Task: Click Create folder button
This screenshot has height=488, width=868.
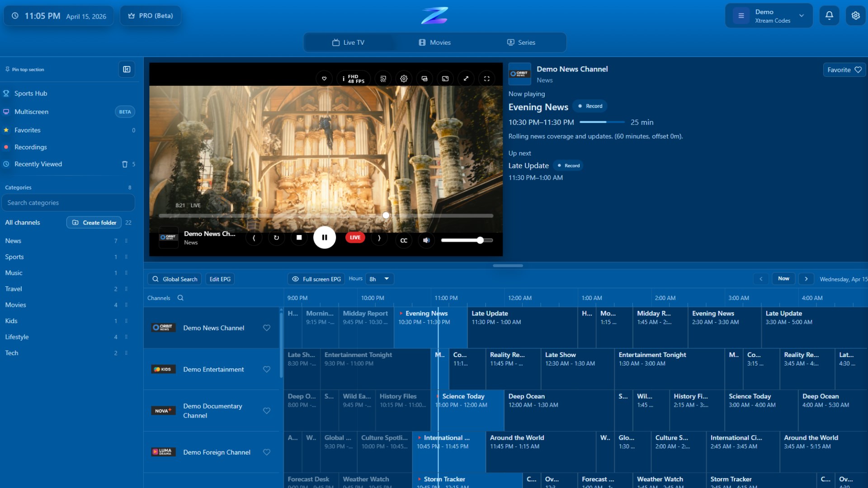Action: [94, 223]
